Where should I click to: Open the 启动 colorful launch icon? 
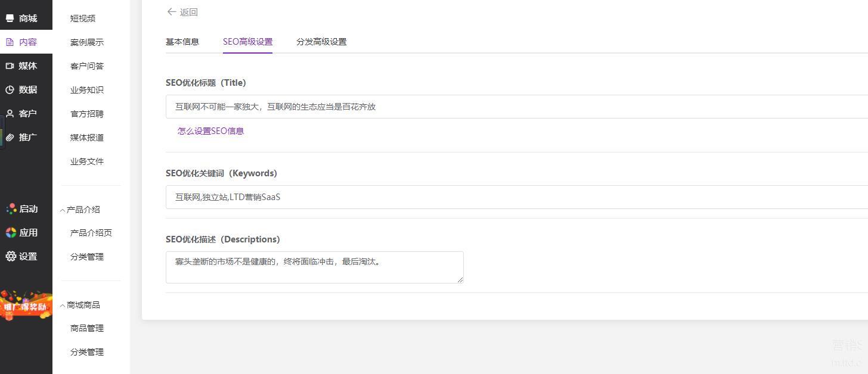[x=11, y=209]
